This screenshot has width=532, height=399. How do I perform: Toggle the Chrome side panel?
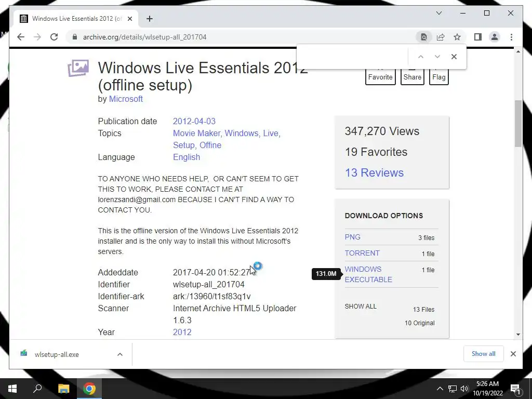click(x=478, y=37)
